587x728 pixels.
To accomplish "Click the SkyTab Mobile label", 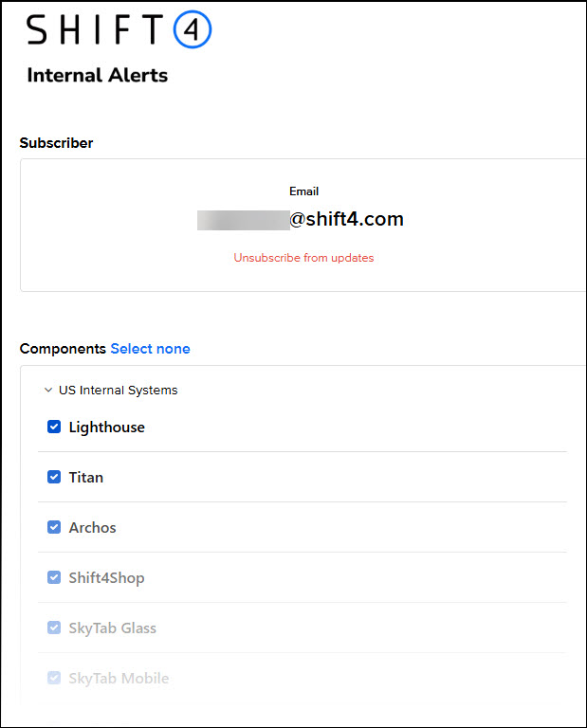I will pyautogui.click(x=119, y=679).
